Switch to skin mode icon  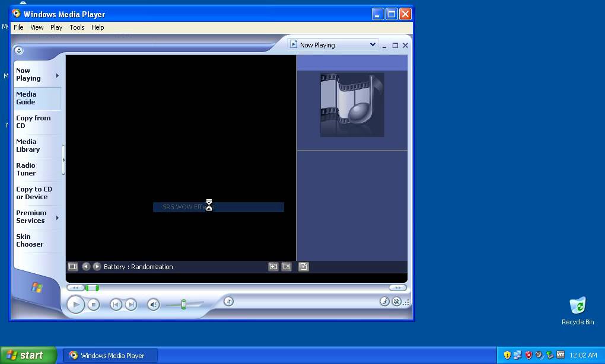point(396,302)
